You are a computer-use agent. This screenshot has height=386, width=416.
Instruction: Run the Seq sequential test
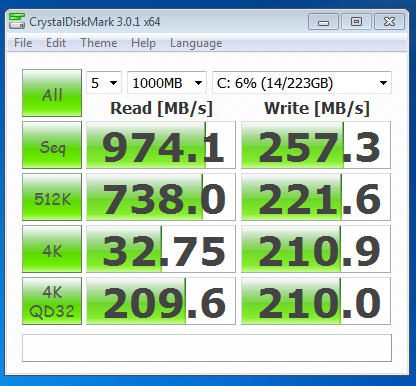[52, 145]
